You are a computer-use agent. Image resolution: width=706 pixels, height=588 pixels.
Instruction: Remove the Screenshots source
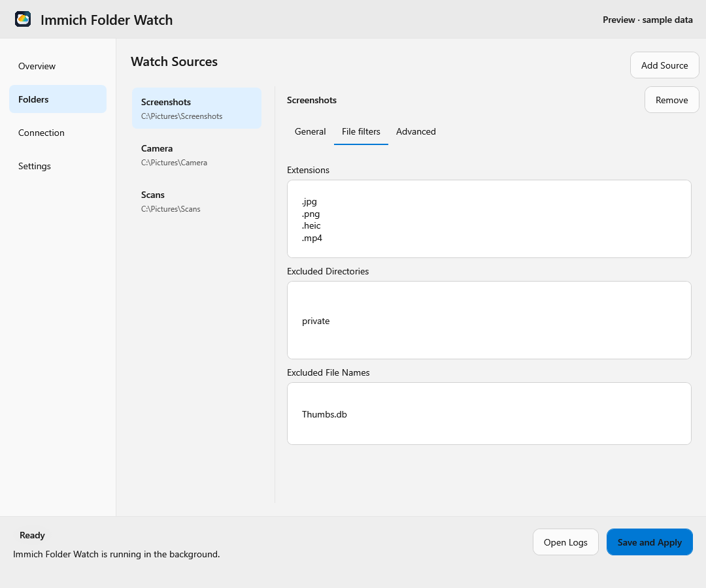672,100
